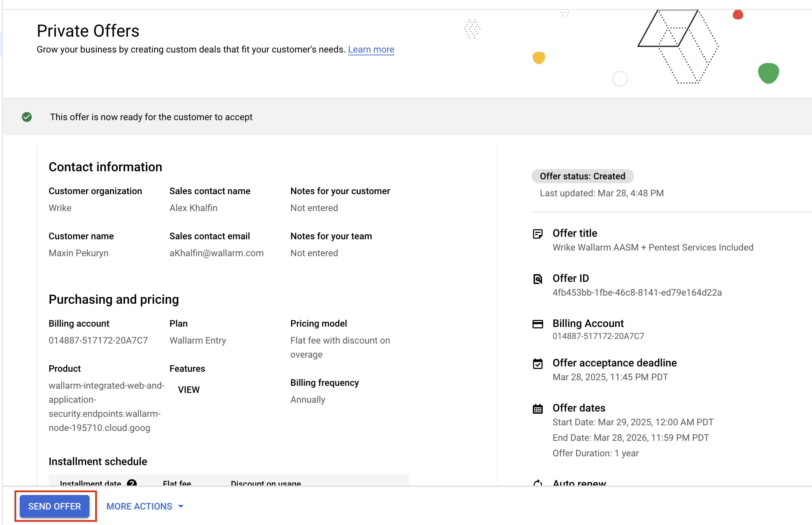
Task: Click the Auto renew refresh icon
Action: click(x=538, y=483)
